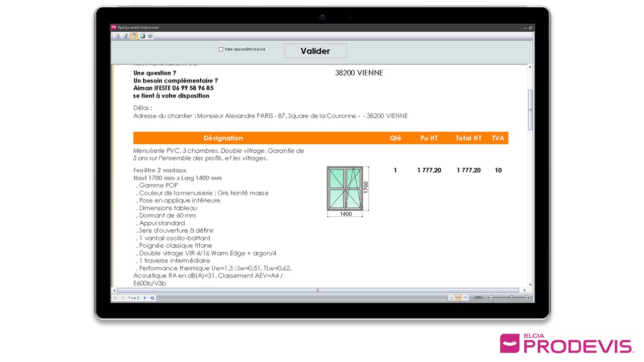644x362 pixels.
Task: Switch to single page view mode
Action: point(451,298)
